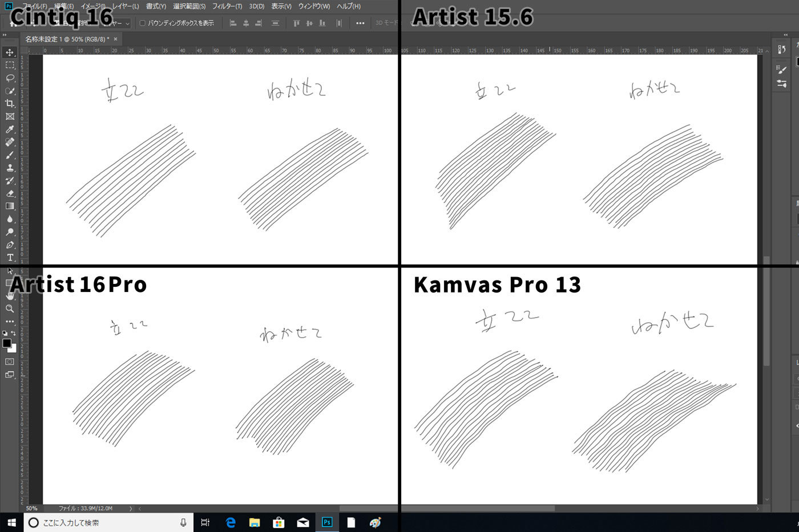Select the Spot Healing Brush tool

coord(10,142)
